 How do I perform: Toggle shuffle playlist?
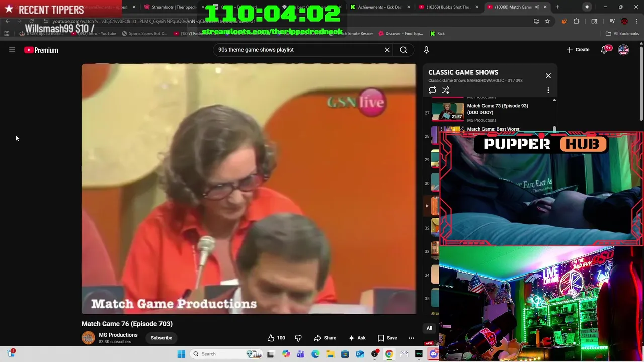click(x=446, y=90)
